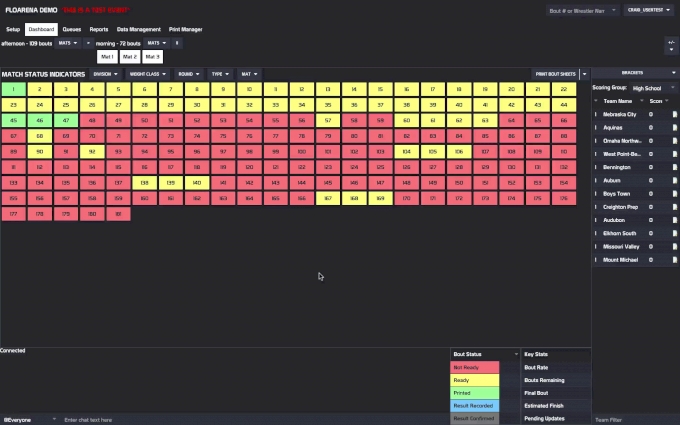Open the Weight Class dropdown
The height and width of the screenshot is (425, 680).
[148, 74]
